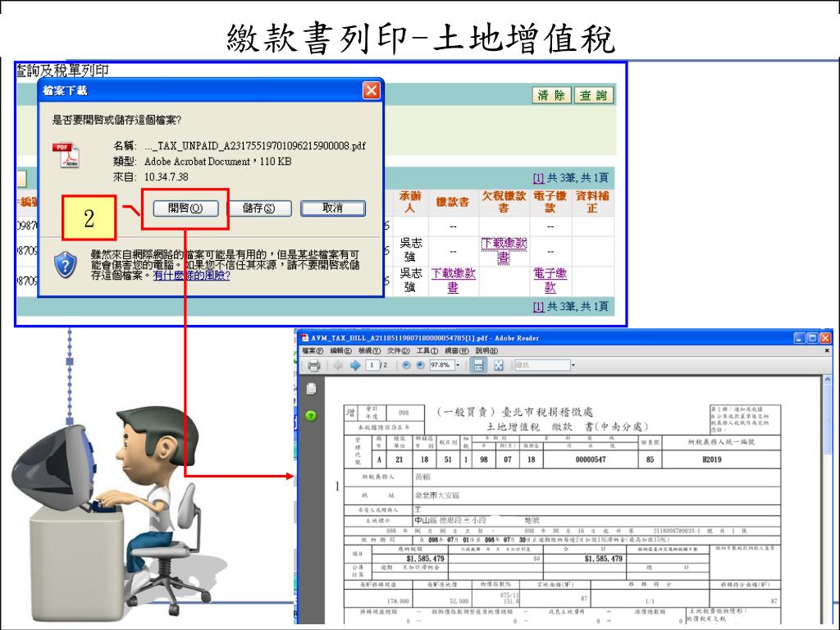Screen dimensions: 840x630
Task: Click the 尋找 find input field
Action: (541, 365)
